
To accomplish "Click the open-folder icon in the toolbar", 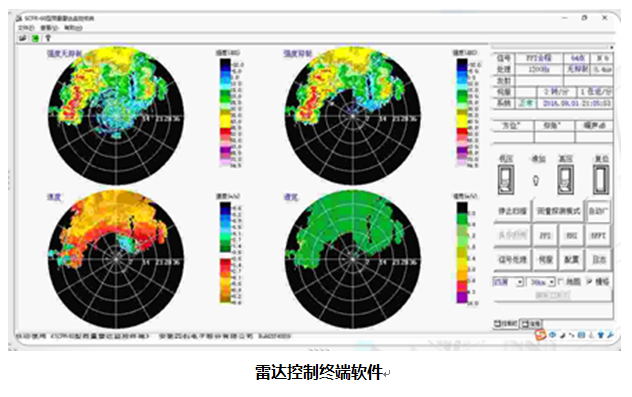I will point(23,38).
